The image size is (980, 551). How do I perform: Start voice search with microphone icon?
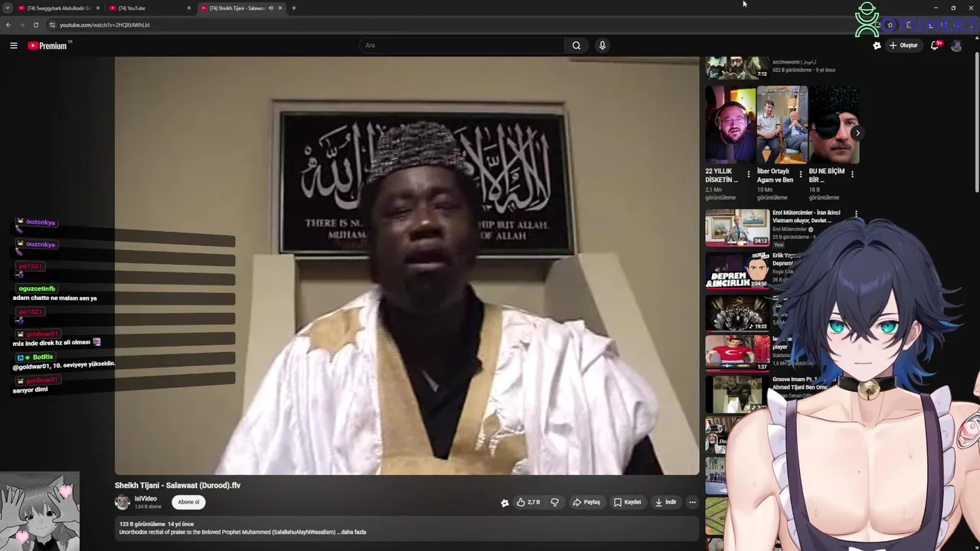(603, 45)
